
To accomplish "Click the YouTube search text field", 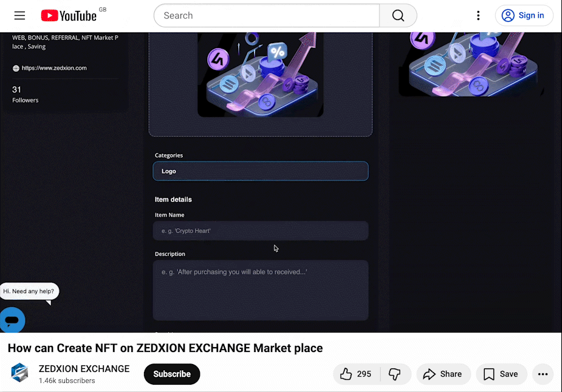I will (x=266, y=16).
